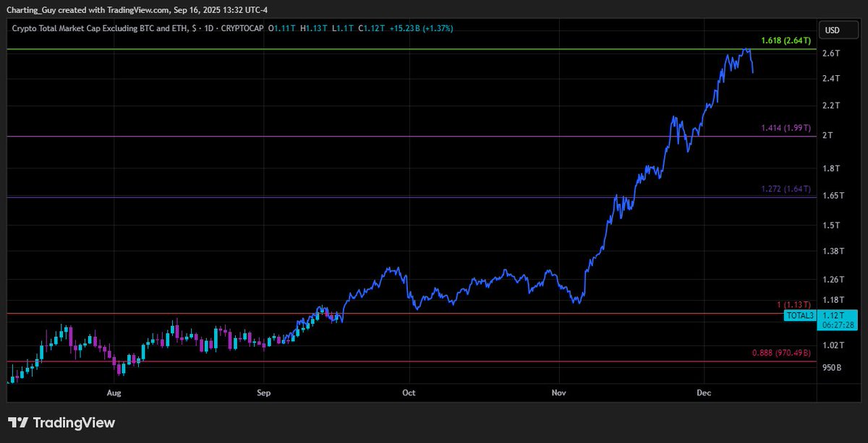Click the 'Dec' date on time axis

click(705, 393)
